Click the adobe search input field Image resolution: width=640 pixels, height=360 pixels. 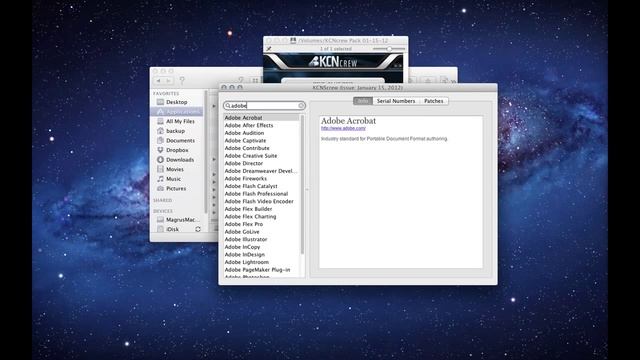click(x=264, y=106)
